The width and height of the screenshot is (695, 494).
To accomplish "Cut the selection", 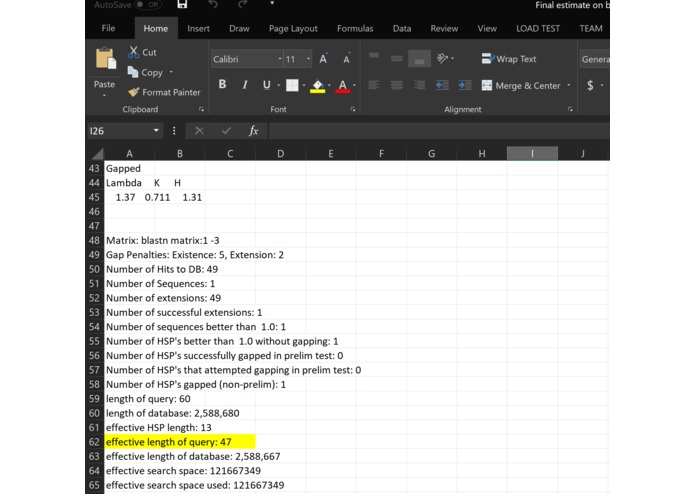I will pyautogui.click(x=142, y=52).
